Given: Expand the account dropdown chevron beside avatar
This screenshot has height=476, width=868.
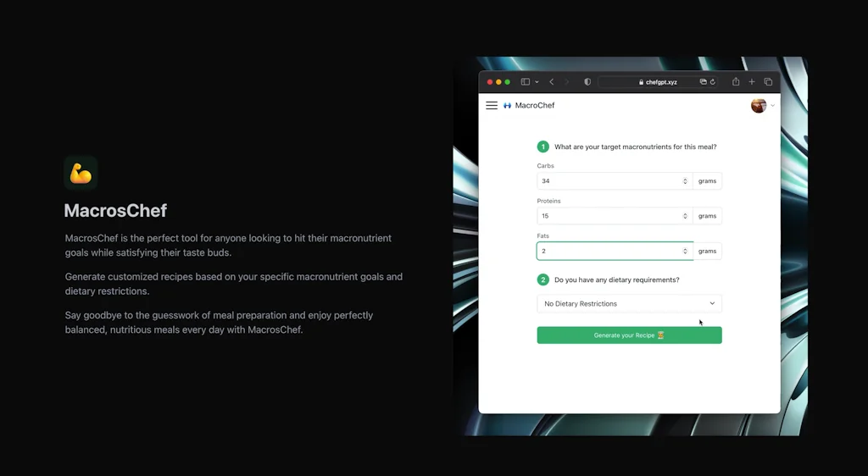Looking at the screenshot, I should click(772, 105).
